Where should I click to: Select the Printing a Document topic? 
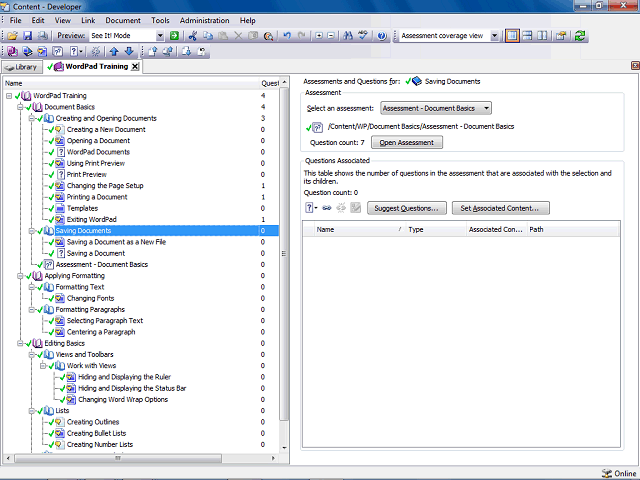click(97, 197)
